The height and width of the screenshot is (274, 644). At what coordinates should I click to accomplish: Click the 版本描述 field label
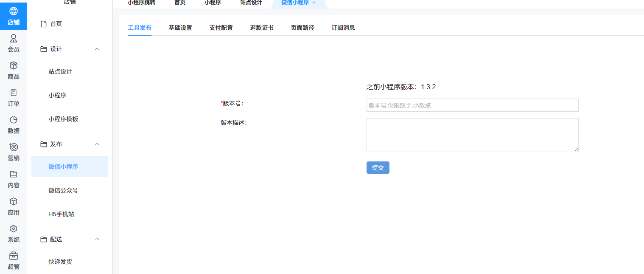click(234, 123)
